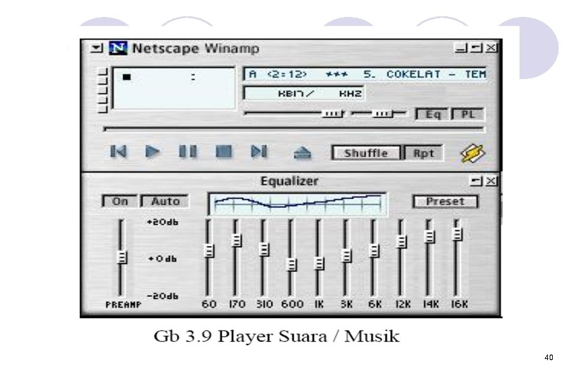Open the Winamp system menu arrow
This screenshot has width=588, height=384.
[x=97, y=48]
